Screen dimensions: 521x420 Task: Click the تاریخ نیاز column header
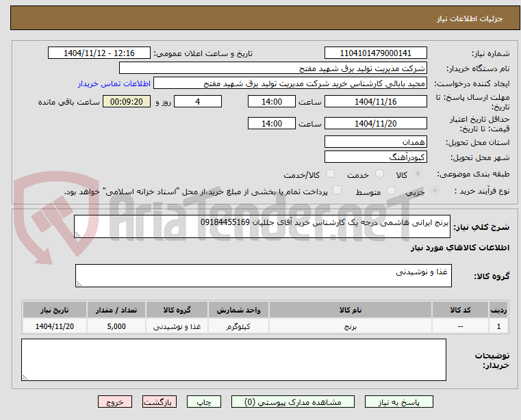55,310
